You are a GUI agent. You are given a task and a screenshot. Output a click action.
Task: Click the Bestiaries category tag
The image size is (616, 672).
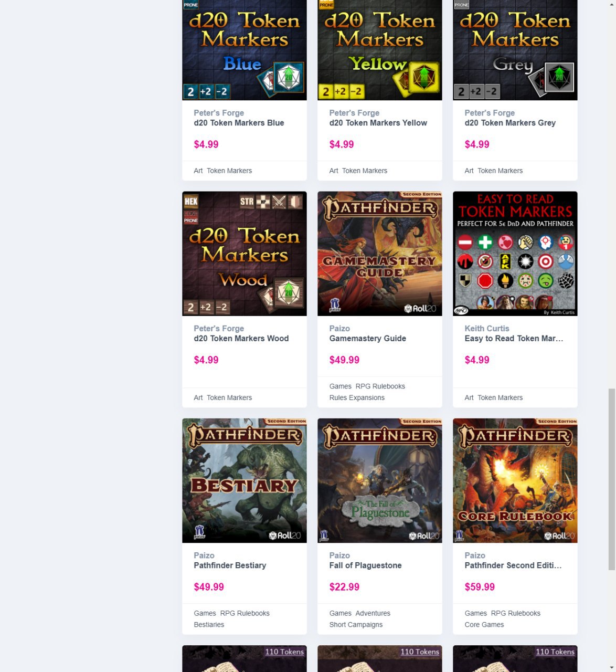(x=209, y=625)
